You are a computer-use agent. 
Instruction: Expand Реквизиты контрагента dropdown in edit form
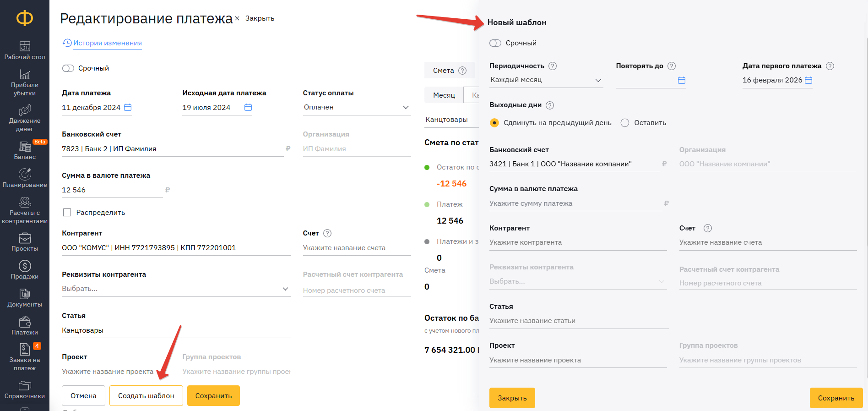(x=285, y=289)
